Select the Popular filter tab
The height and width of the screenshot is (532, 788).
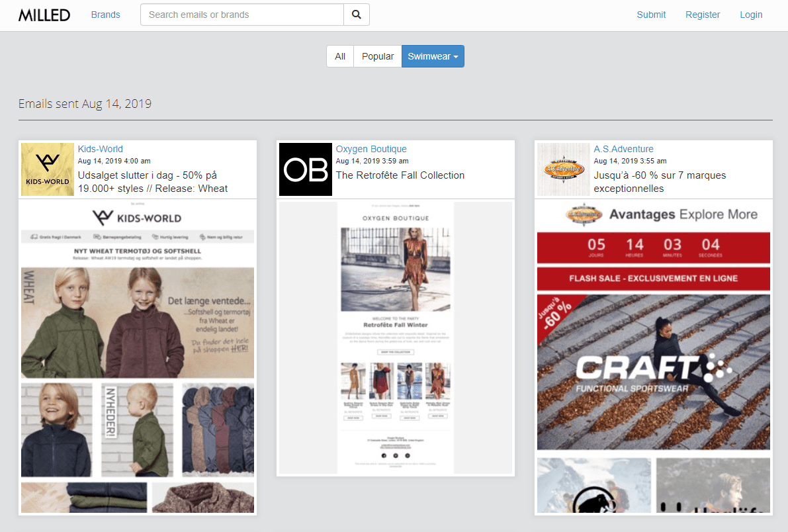click(377, 56)
